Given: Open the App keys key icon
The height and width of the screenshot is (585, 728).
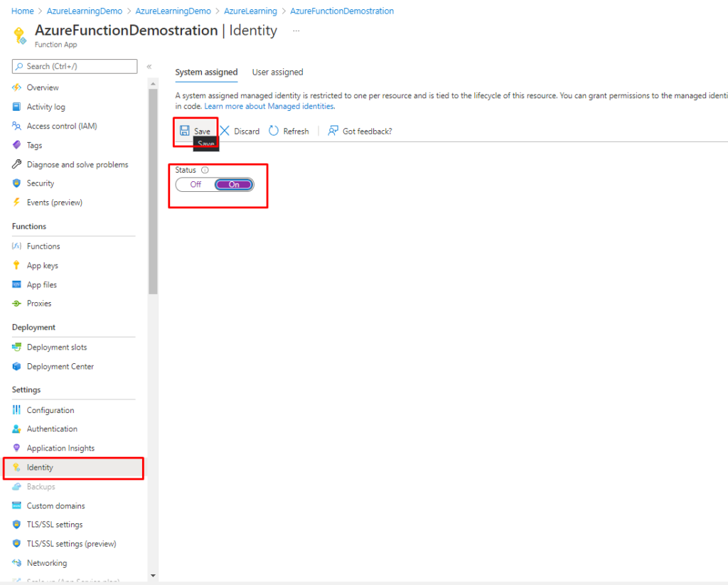Looking at the screenshot, I should tap(17, 265).
